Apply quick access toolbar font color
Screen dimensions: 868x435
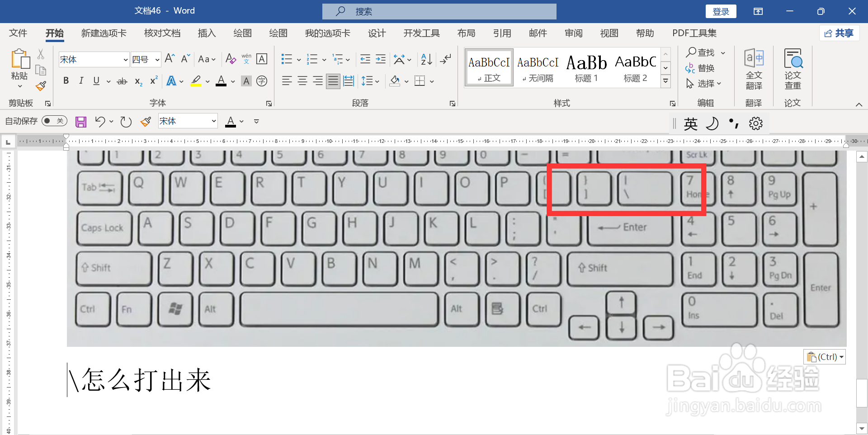(231, 122)
